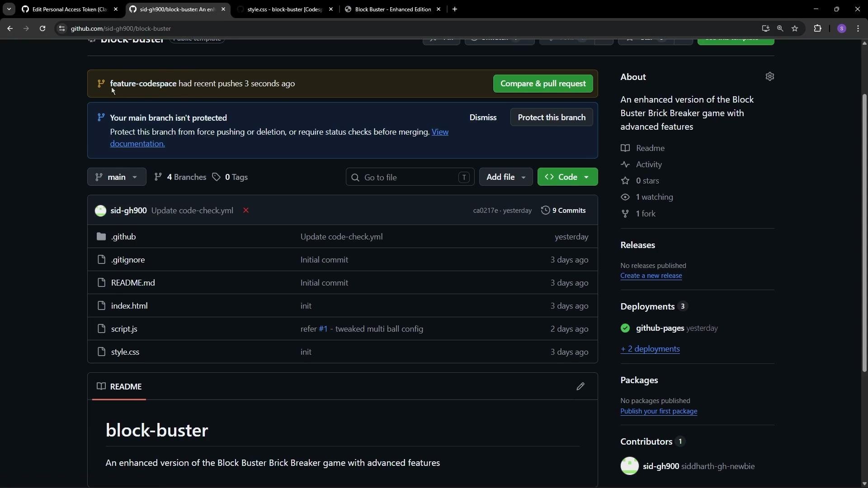Close the Block Buster Enhanced Edition tab
This screenshot has height=488, width=868.
click(439, 9)
